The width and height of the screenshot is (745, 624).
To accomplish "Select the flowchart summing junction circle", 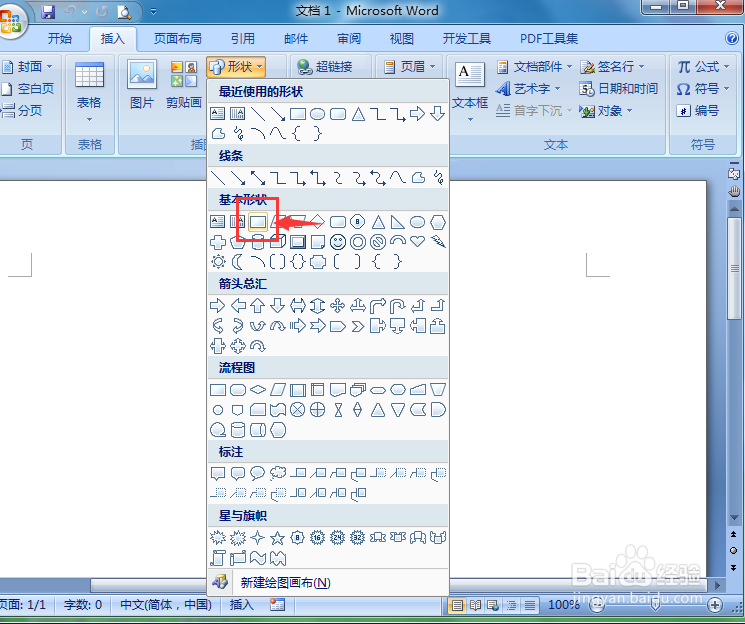I will [297, 409].
